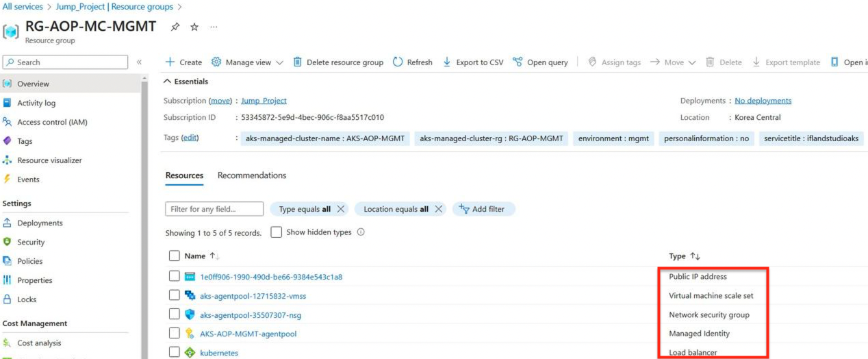This screenshot has width=868, height=359.
Task: Click Jump_Project | Resource groups breadcrumb
Action: point(114,6)
